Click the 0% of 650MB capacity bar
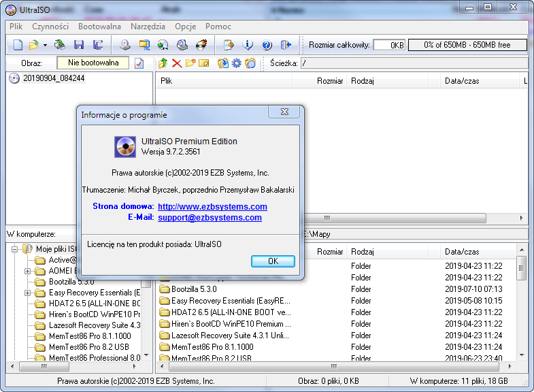The height and width of the screenshot is (392, 534). coord(467,45)
